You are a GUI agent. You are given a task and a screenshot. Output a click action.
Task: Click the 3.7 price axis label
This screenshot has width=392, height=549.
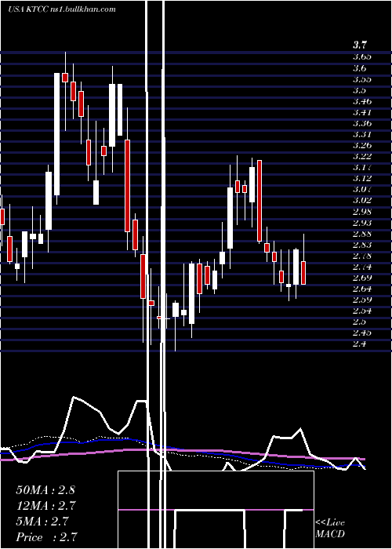pos(359,45)
